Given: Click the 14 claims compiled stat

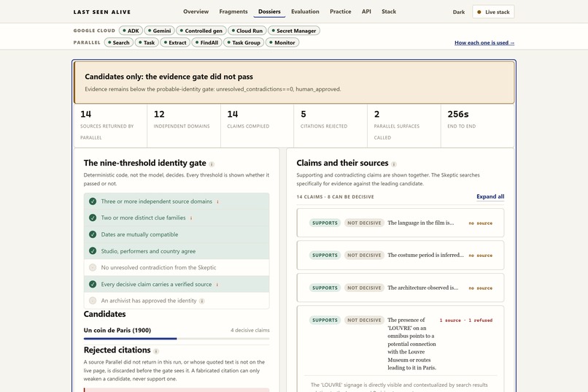Looking at the screenshot, I should pyautogui.click(x=258, y=126).
